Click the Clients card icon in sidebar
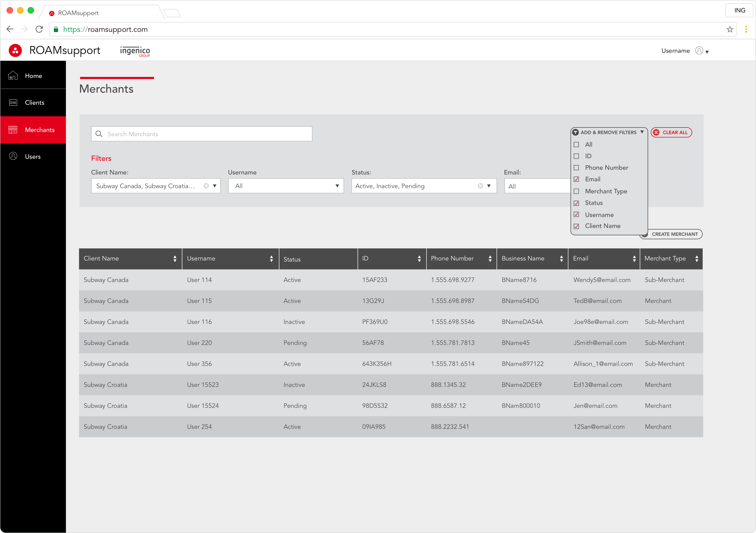756x533 pixels. pos(13,102)
